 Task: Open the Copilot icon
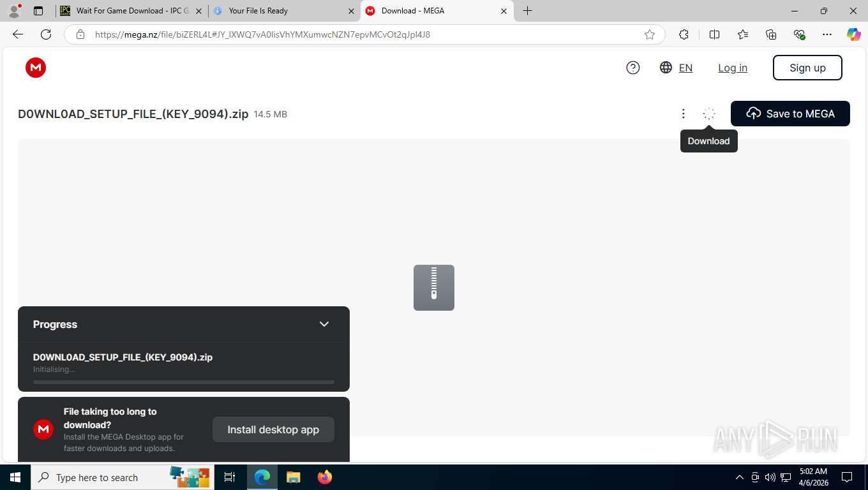click(854, 34)
